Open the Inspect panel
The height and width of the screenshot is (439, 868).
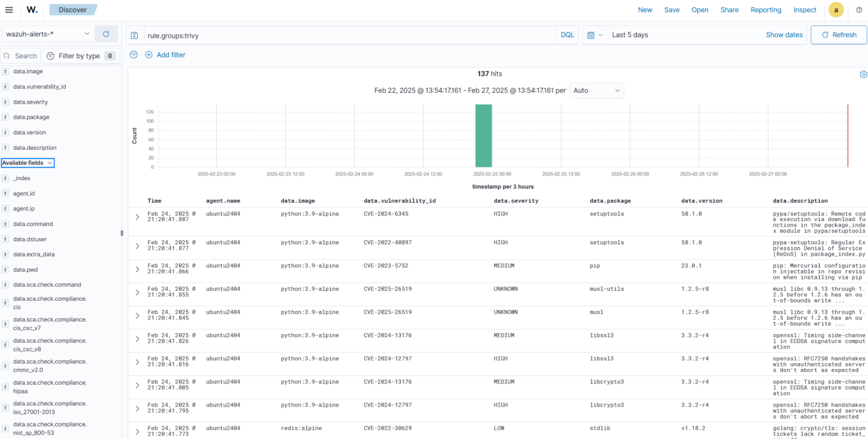pyautogui.click(x=805, y=10)
